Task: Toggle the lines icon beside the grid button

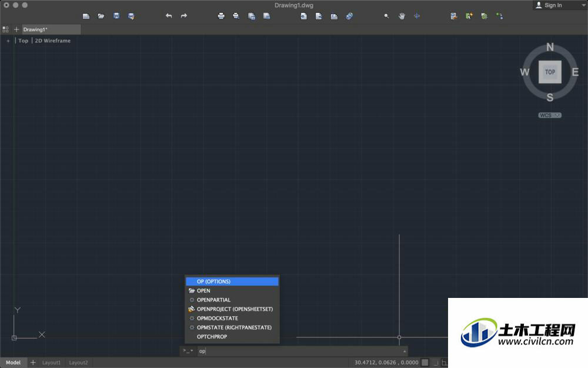Action: click(x=435, y=362)
